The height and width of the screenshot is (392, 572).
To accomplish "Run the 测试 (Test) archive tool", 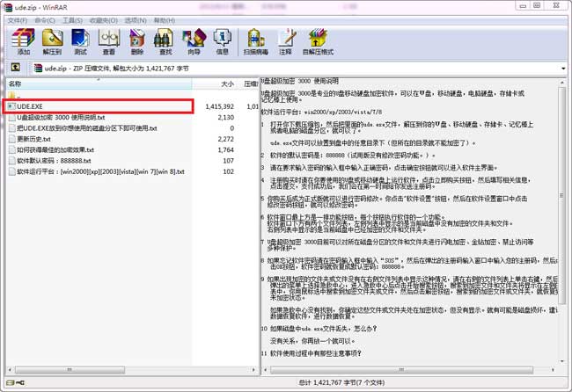I will click(80, 41).
